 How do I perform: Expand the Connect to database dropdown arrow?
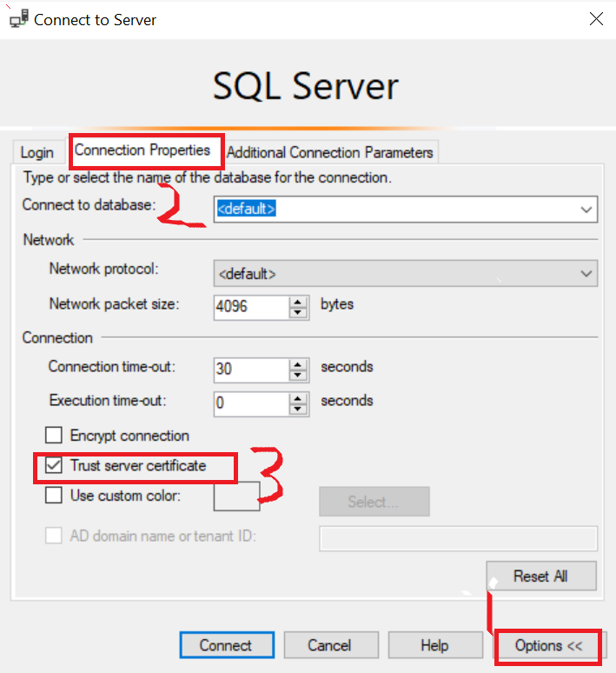[586, 210]
